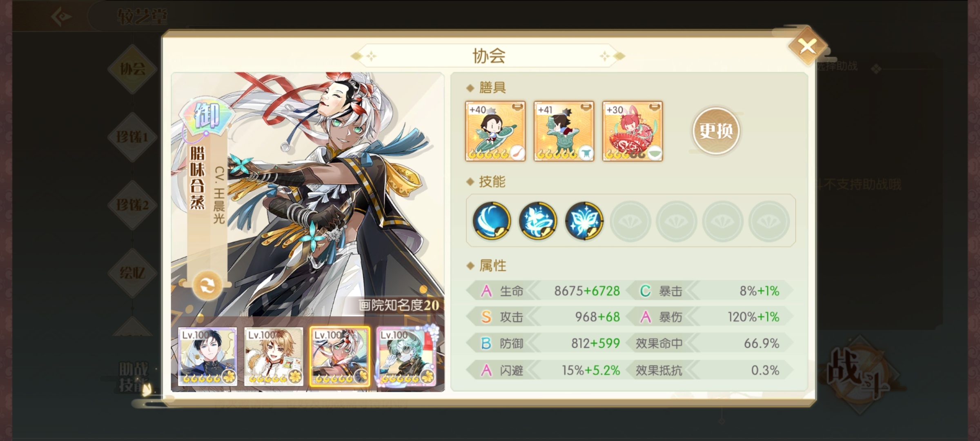Close the 协会 panel
The image size is (980, 441).
(807, 46)
